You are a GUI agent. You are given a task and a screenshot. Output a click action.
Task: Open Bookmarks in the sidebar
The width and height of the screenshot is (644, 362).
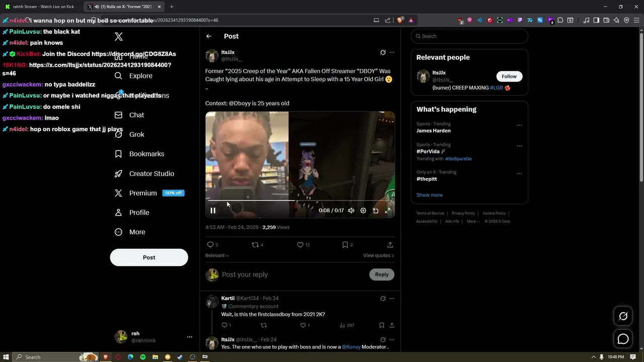tap(139, 154)
